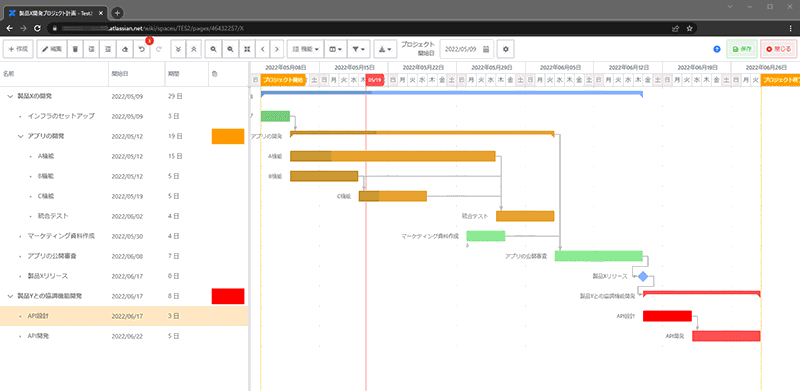The image size is (800, 391).
Task: Click the fit-to-screen zoom icon
Action: click(247, 50)
